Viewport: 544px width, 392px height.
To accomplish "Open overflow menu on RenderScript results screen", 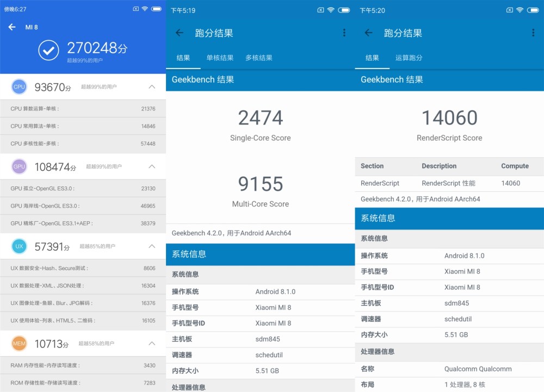I will [533, 33].
